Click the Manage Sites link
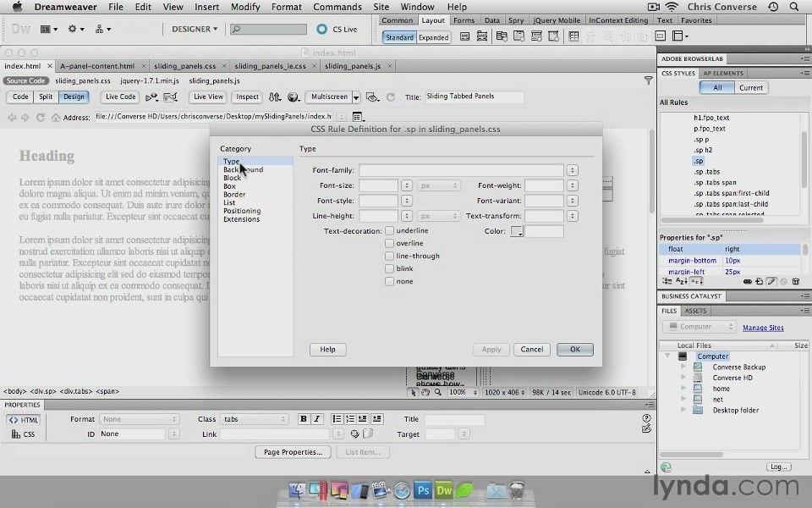This screenshot has height=508, width=812. 763,328
